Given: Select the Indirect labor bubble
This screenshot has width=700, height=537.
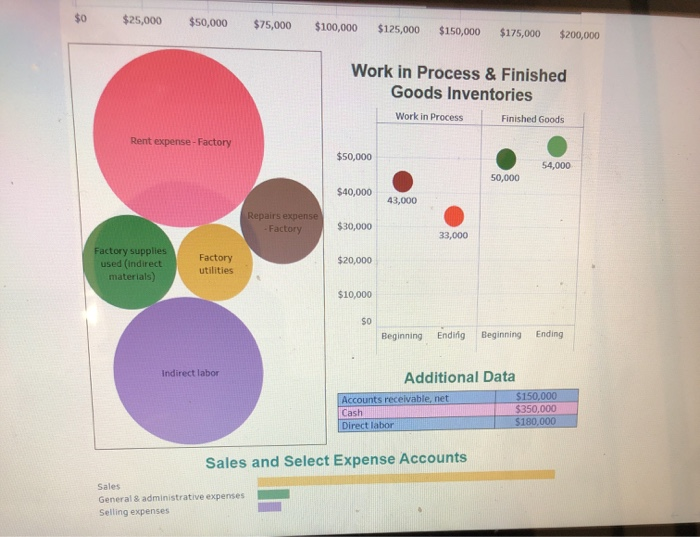Looking at the screenshot, I should click(x=188, y=371).
